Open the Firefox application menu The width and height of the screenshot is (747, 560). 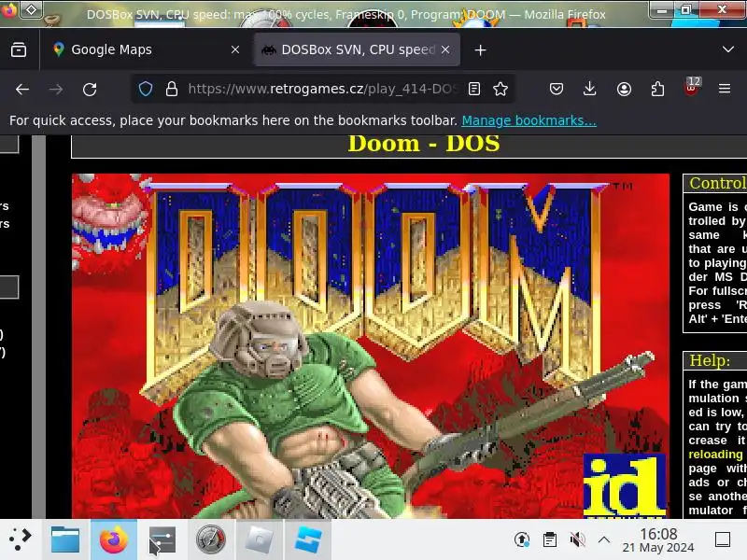(x=725, y=89)
